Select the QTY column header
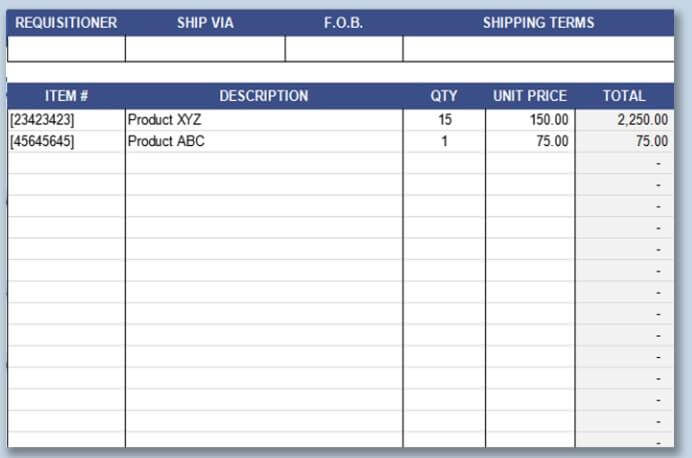Image resolution: width=692 pixels, height=458 pixels. click(444, 96)
